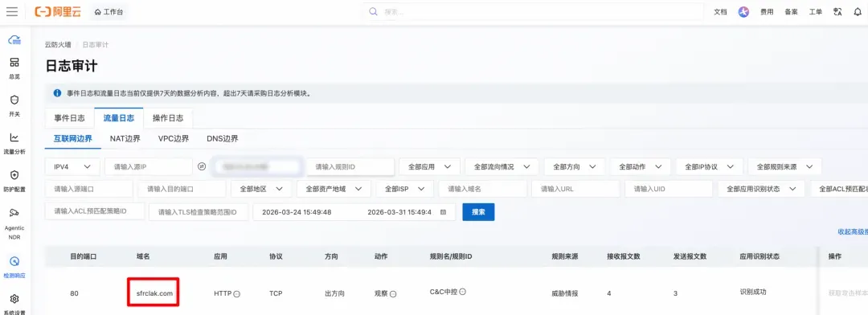Viewport: 868px width, 315px height.
Task: Open 系统设置 system settings in sidebar
Action: [15, 304]
